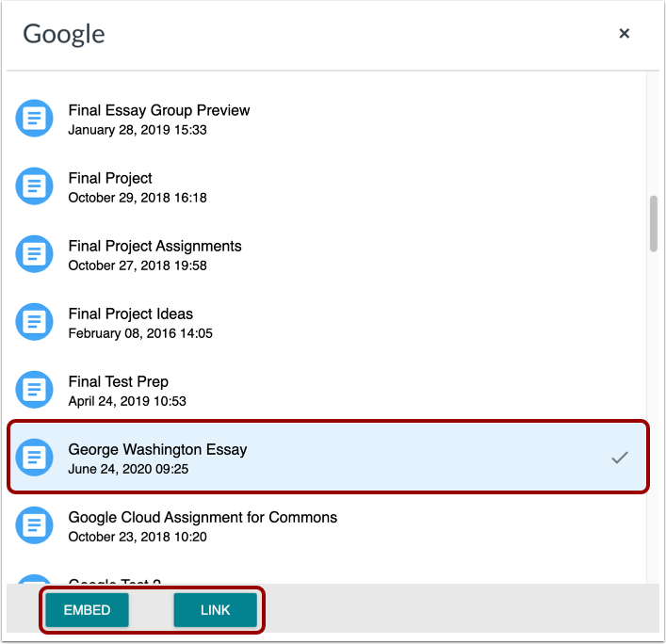Screen dimensions: 666x644
Task: Click the document icon for Final Test Prep
Action: (35, 390)
